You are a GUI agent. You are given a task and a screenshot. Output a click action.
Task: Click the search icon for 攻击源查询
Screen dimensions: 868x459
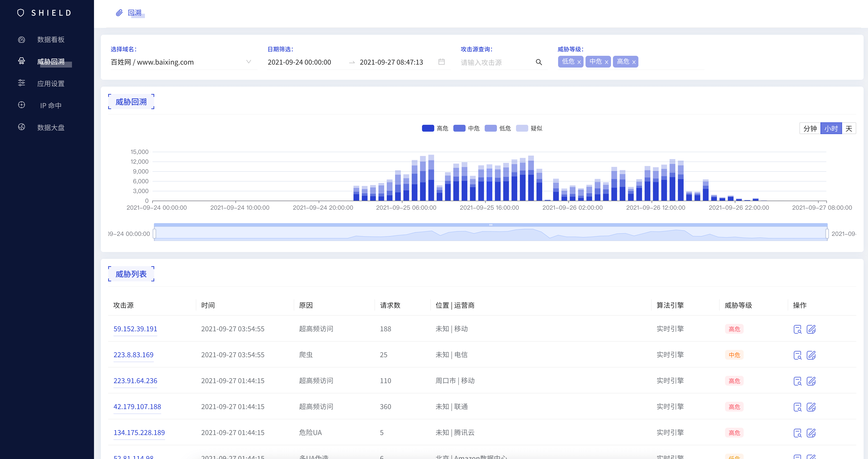tap(539, 62)
